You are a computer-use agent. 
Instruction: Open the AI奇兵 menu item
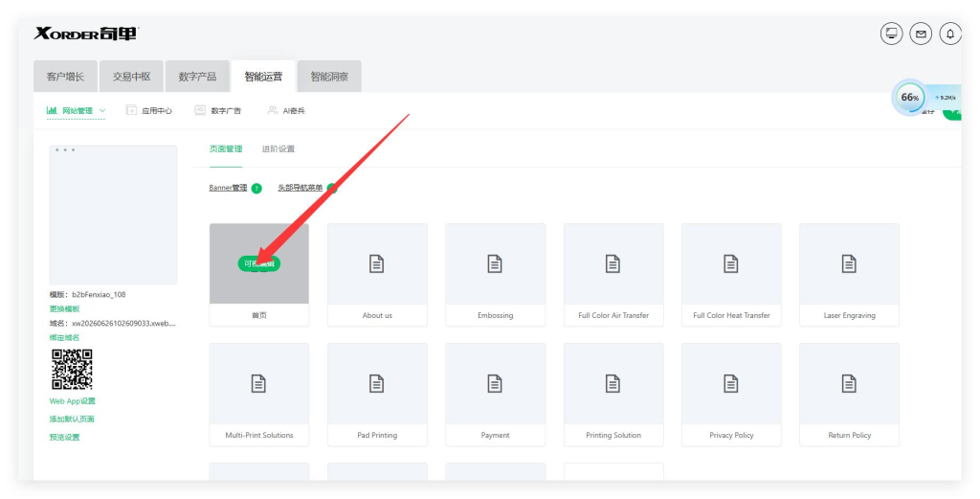click(x=294, y=111)
